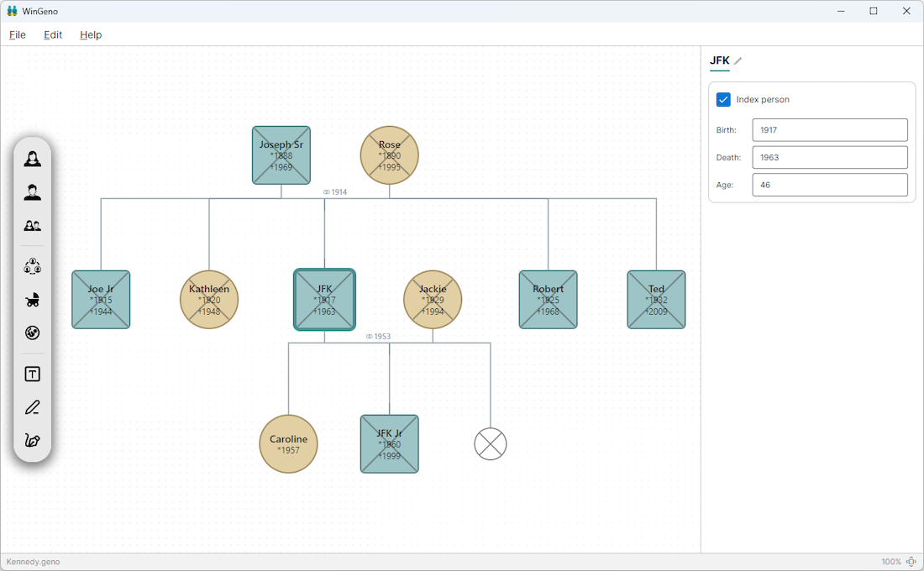The image size is (924, 571).
Task: Click the Death year input field
Action: tap(830, 157)
